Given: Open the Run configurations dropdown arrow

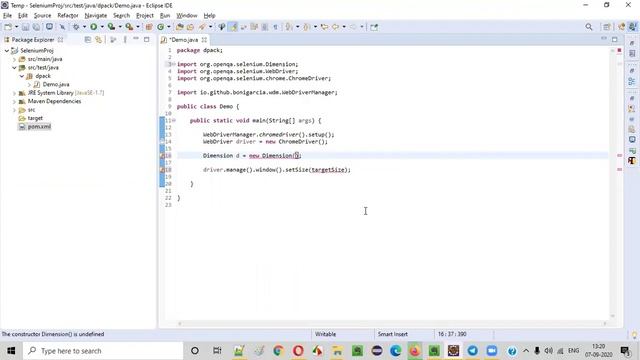Looking at the screenshot, I should click(102, 27).
